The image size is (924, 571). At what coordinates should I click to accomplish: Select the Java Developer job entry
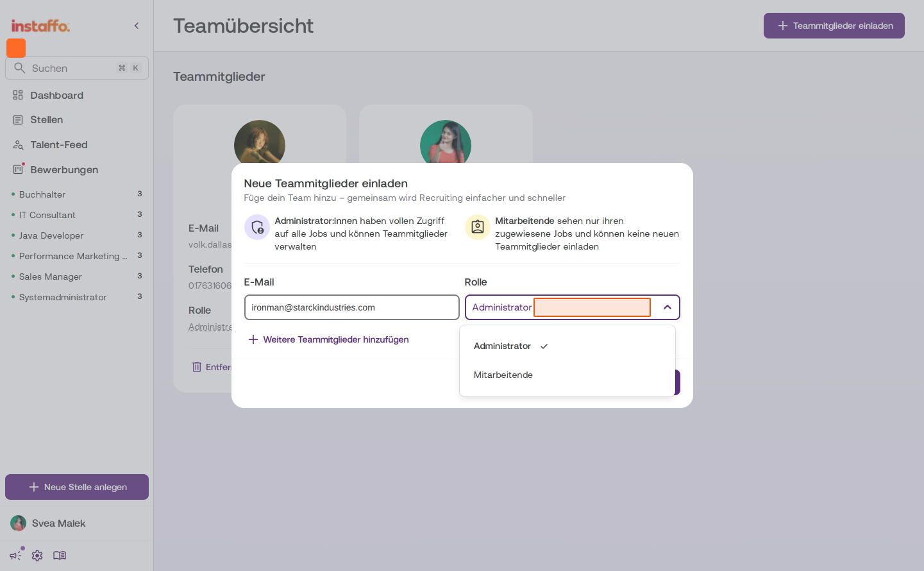click(x=77, y=235)
